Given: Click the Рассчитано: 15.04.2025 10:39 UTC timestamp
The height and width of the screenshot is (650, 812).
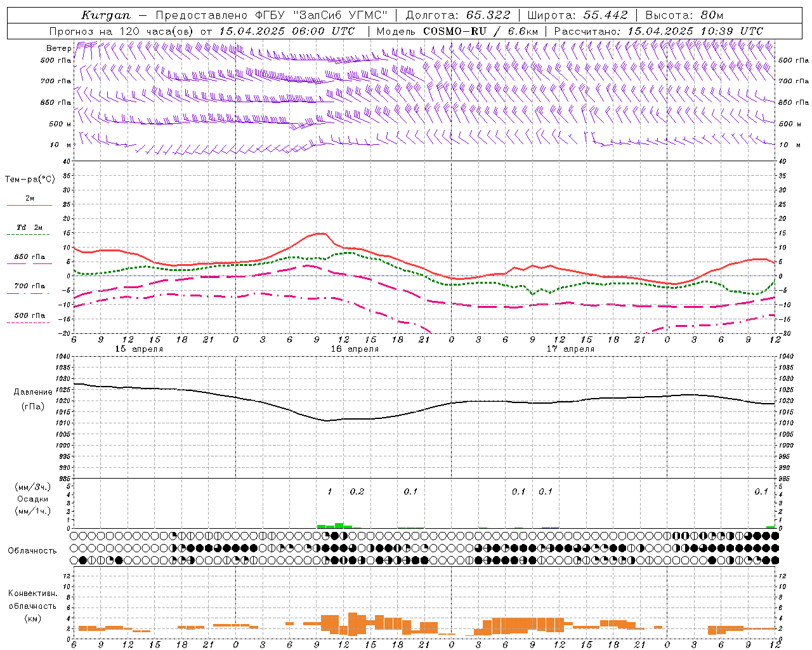Looking at the screenshot, I should pyautogui.click(x=658, y=31).
